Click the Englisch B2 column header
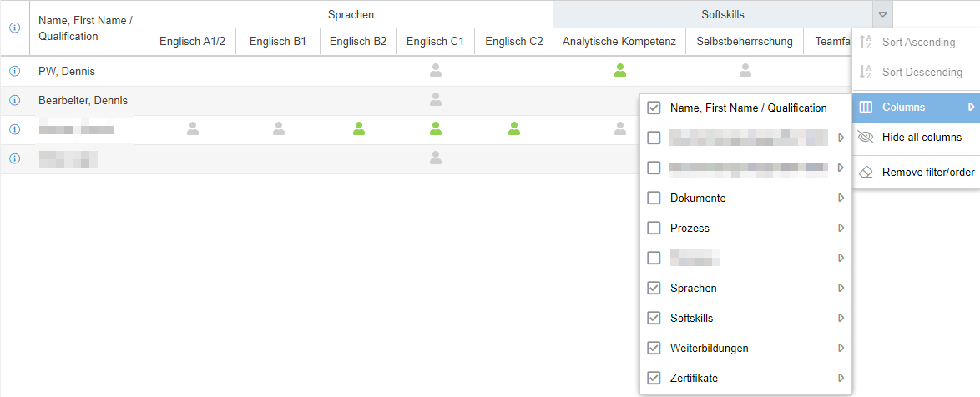This screenshot has height=397, width=980. pos(358,41)
